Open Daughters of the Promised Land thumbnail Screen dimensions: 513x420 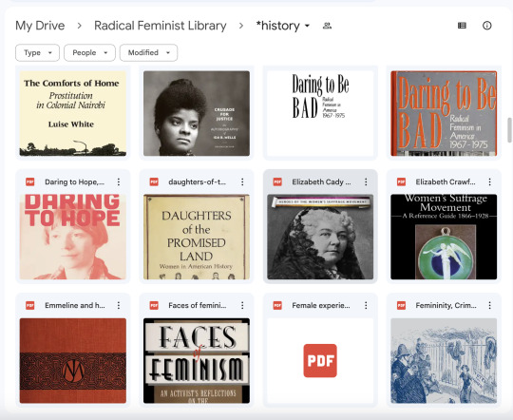197,237
